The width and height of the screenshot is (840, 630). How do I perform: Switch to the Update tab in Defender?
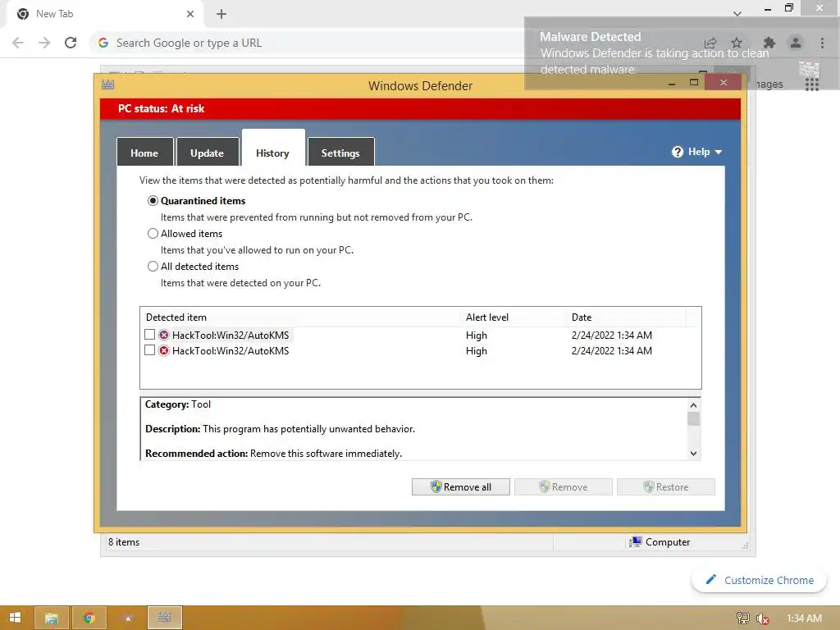pyautogui.click(x=208, y=153)
